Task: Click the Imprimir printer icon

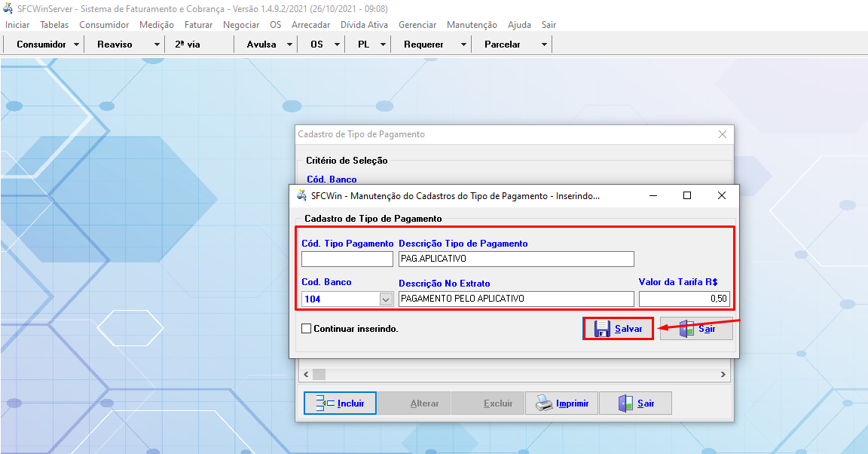Action: coord(544,403)
